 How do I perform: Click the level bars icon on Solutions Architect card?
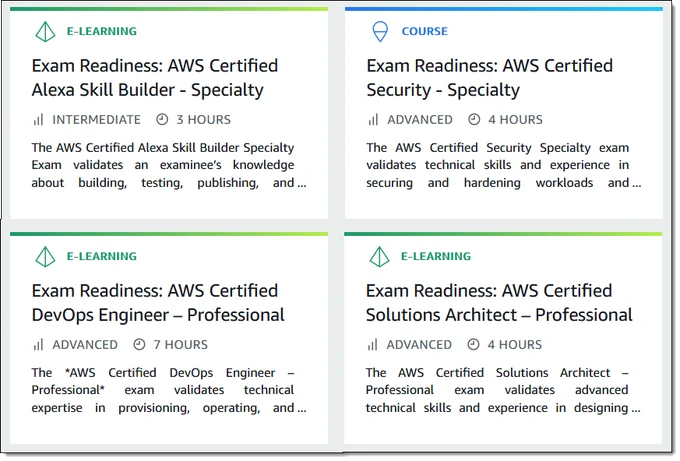coord(373,345)
